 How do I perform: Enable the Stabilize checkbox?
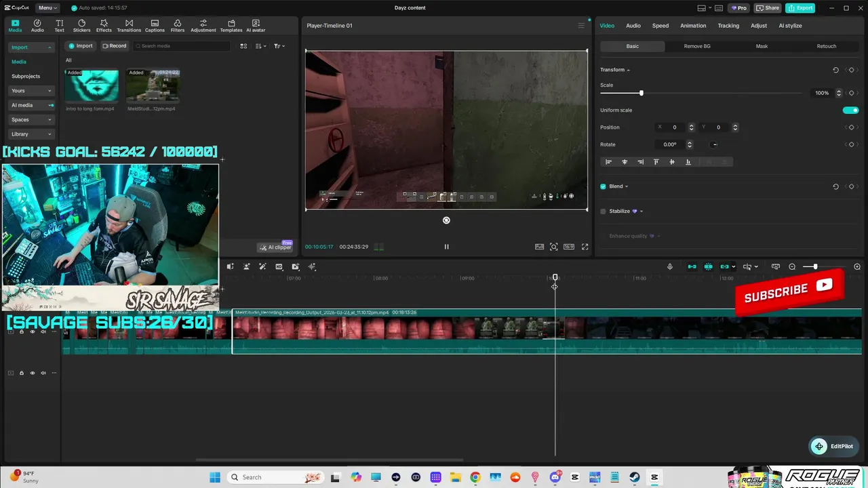tap(603, 211)
